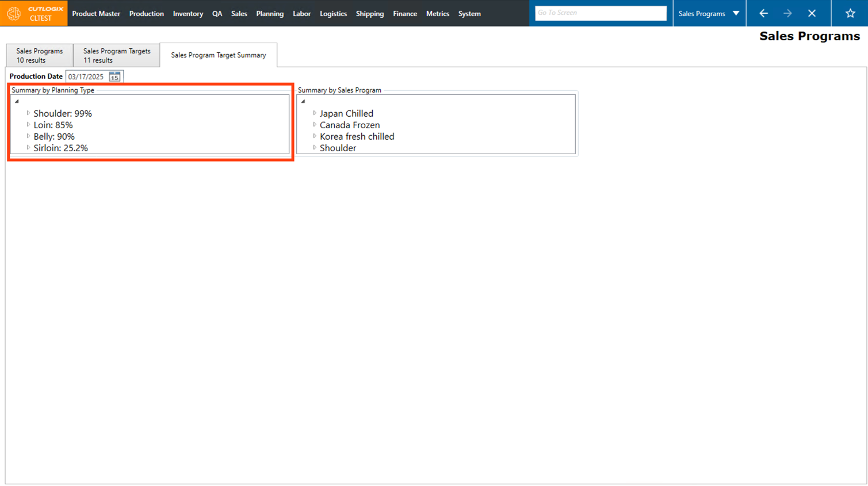868x486 pixels.
Task: Select the Sirloin: 25.2% tree item
Action: click(60, 148)
